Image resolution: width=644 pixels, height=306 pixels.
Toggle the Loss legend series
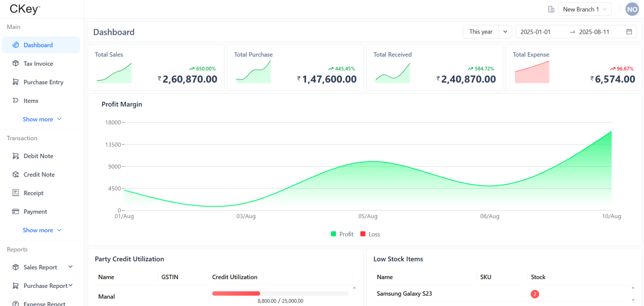(370, 234)
